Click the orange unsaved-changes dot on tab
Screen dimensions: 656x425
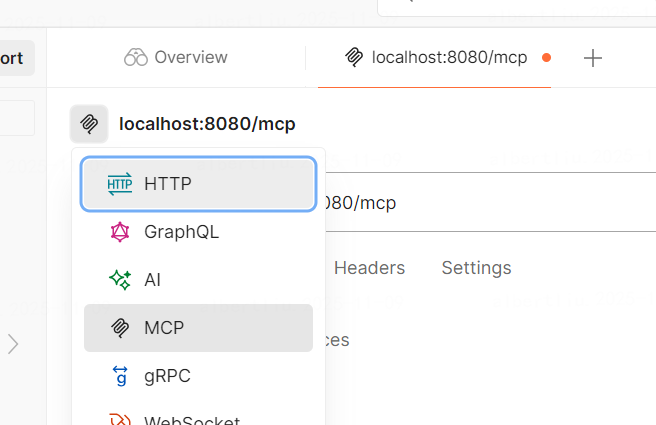coord(546,58)
